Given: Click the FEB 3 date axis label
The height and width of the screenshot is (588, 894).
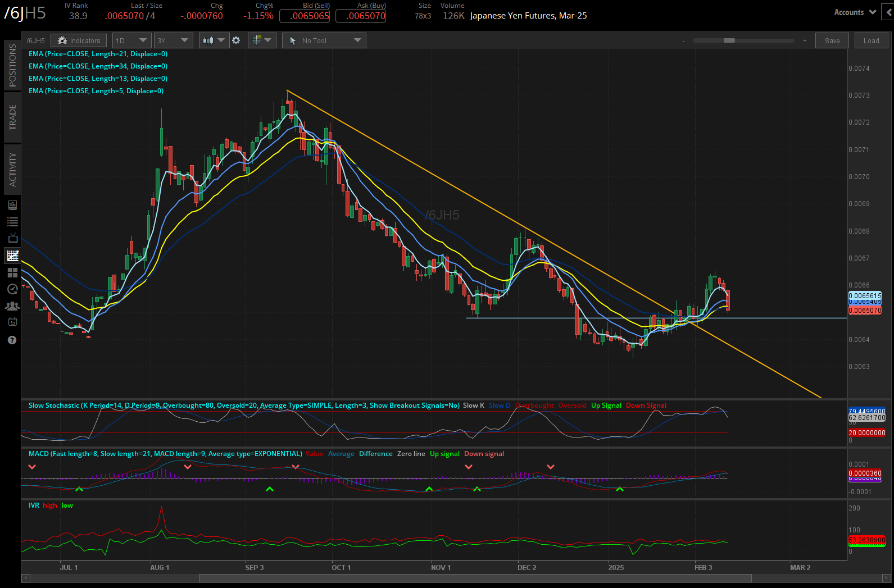Looking at the screenshot, I should (703, 568).
